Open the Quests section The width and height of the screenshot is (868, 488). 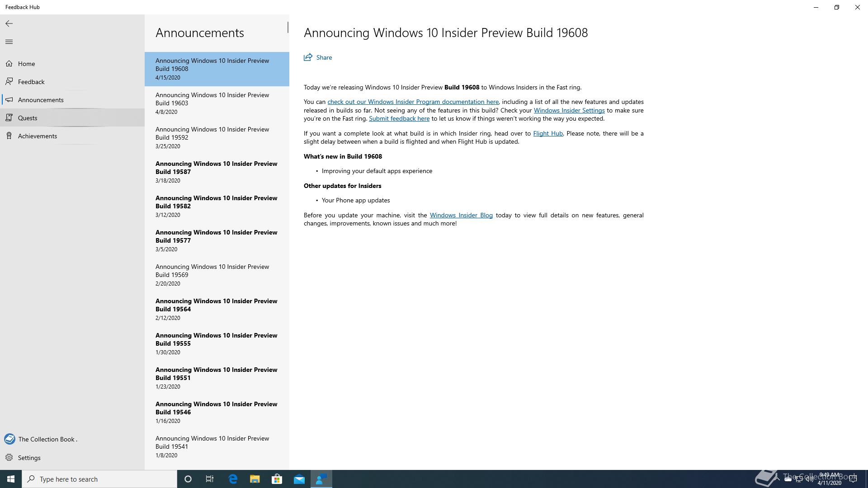[72, 118]
